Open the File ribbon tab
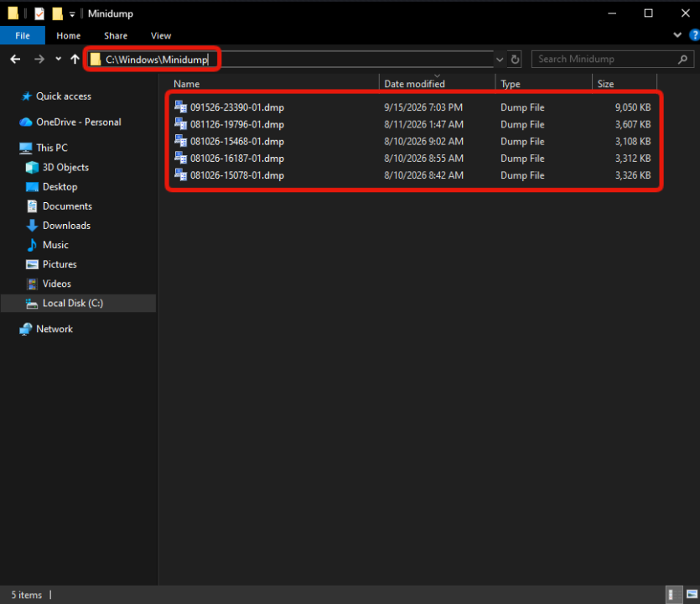 click(x=23, y=36)
